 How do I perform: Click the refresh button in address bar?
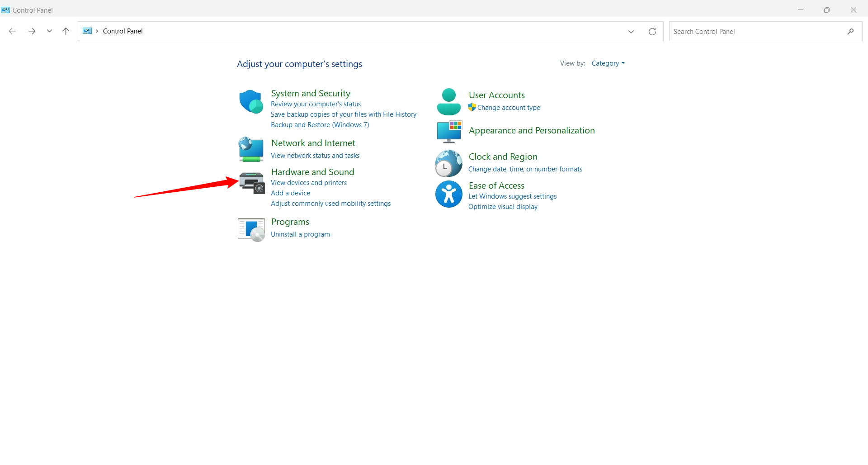pos(652,32)
